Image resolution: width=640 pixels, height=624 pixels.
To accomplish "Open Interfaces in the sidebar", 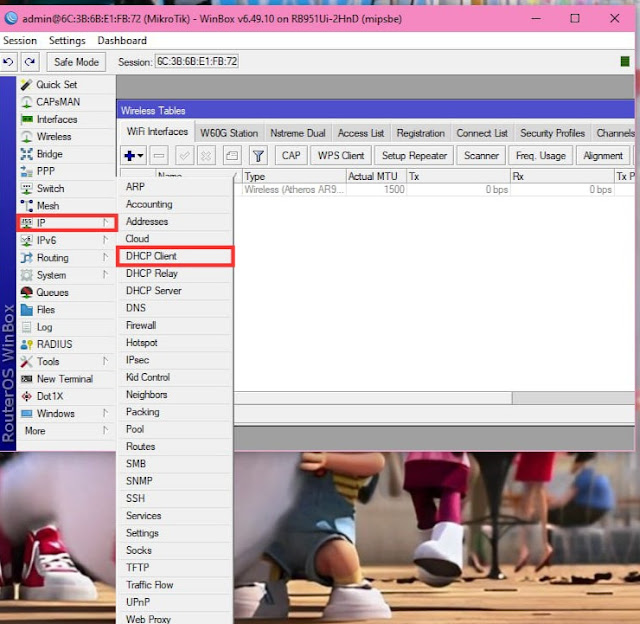I will [x=66, y=119].
